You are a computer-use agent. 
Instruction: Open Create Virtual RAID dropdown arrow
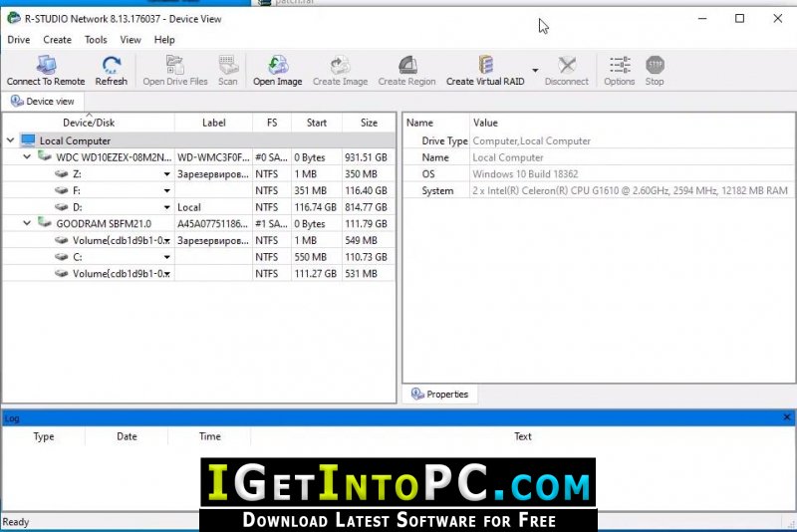click(x=535, y=70)
